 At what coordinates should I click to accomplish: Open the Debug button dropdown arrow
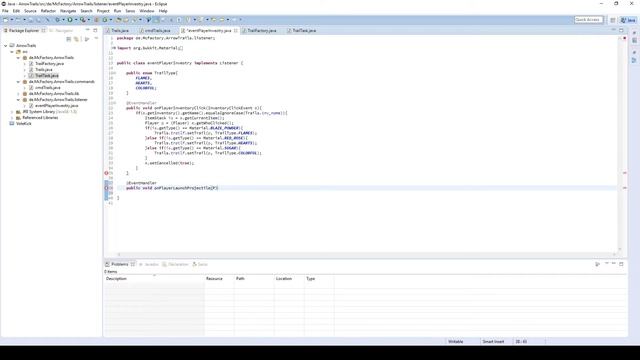coord(63,20)
